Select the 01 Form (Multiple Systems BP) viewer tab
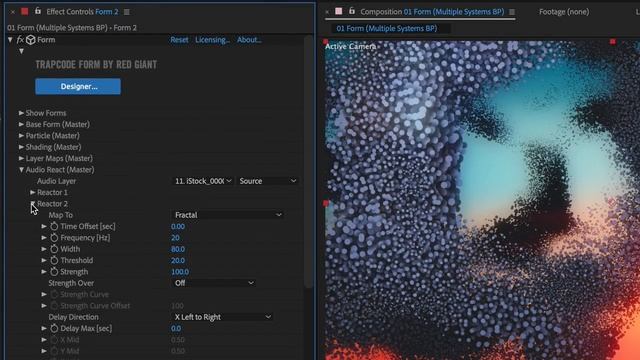Viewport: 640px width, 360px height. click(387, 28)
